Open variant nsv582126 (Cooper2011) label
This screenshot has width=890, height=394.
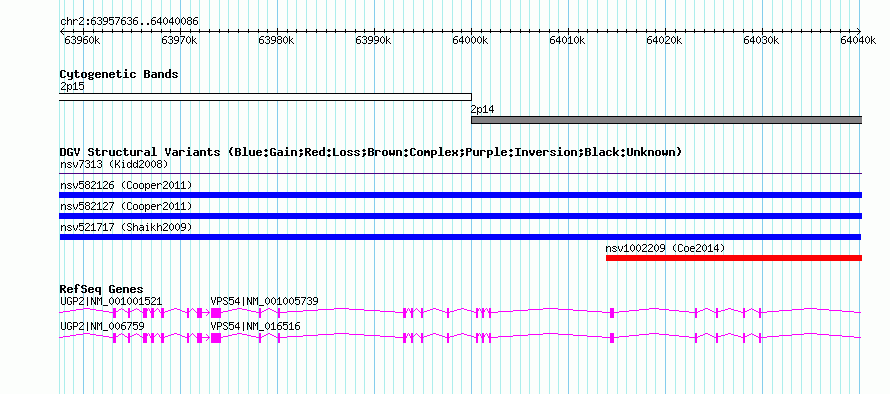click(126, 186)
